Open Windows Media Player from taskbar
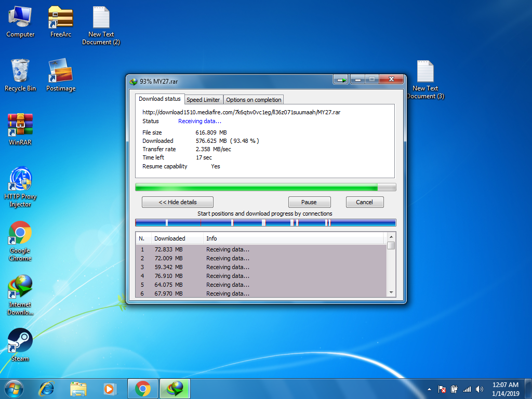Screen dimensions: 532x399 point(110,389)
